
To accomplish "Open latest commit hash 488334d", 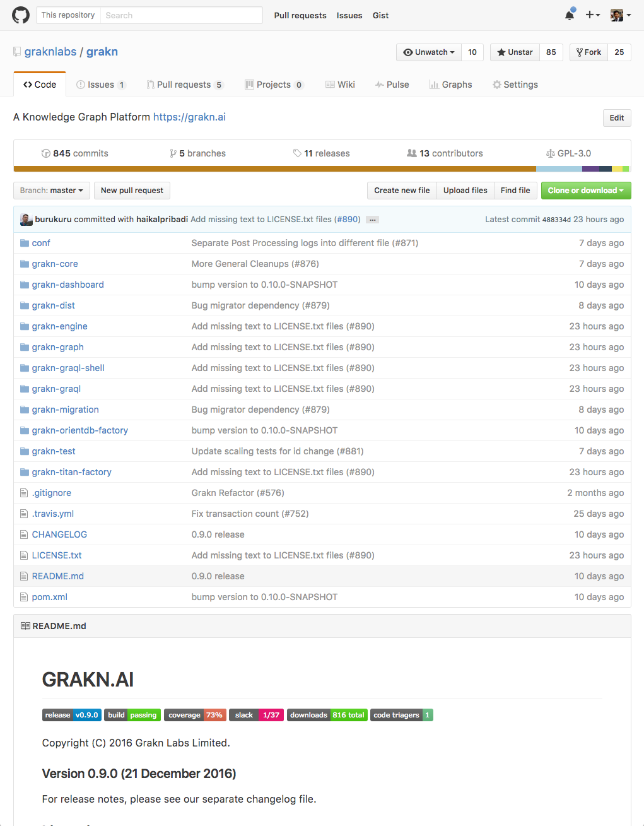I will 556,220.
